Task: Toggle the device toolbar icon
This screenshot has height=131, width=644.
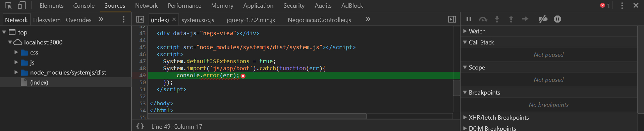Action: pos(22,6)
